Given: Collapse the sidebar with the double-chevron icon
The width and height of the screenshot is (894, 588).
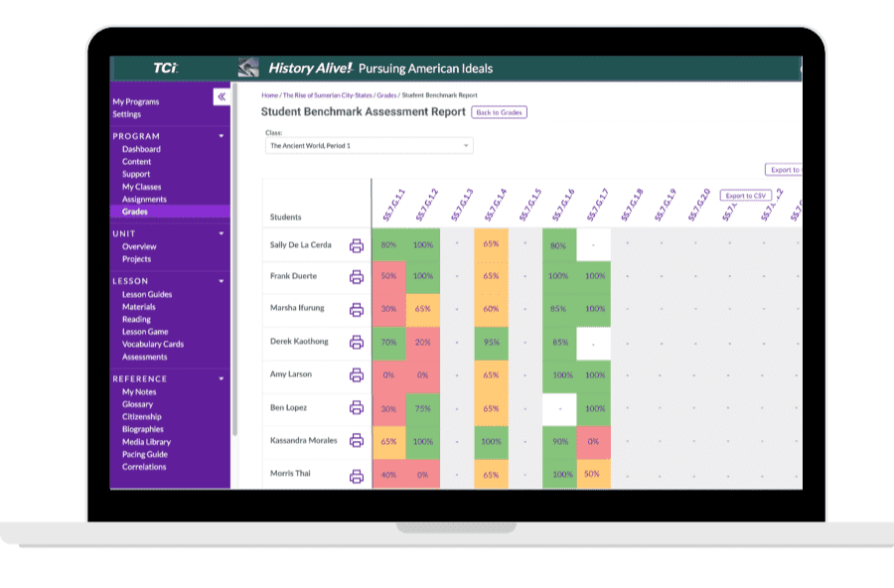Looking at the screenshot, I should coord(222,96).
